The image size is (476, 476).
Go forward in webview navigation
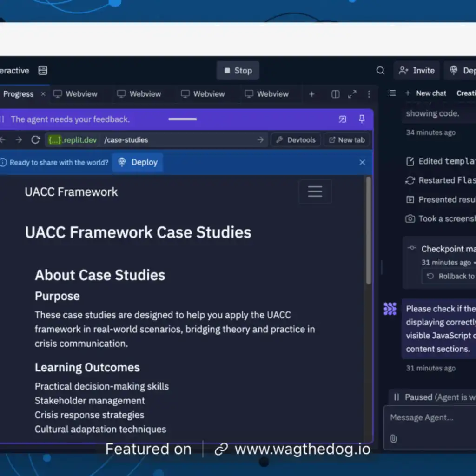pos(19,140)
